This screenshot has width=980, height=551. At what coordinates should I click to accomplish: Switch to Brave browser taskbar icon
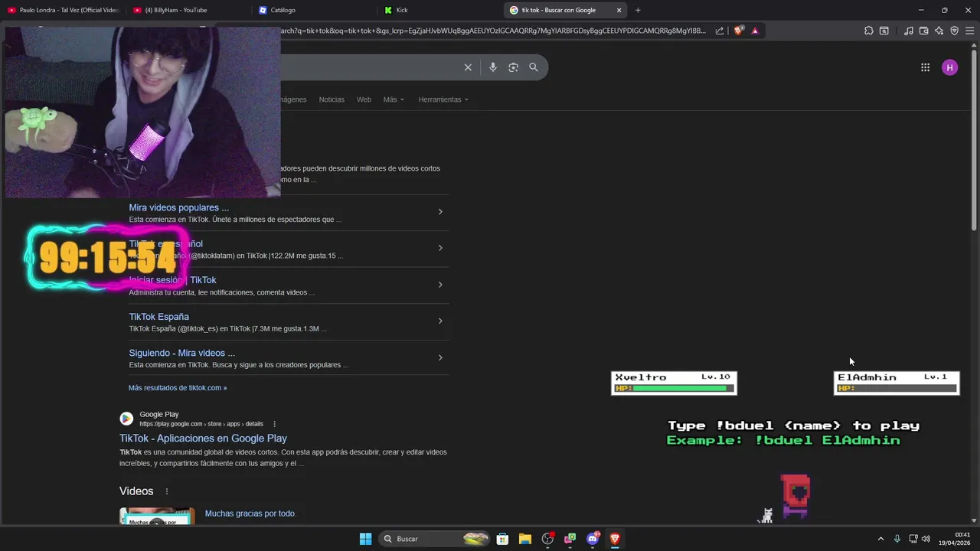(615, 539)
